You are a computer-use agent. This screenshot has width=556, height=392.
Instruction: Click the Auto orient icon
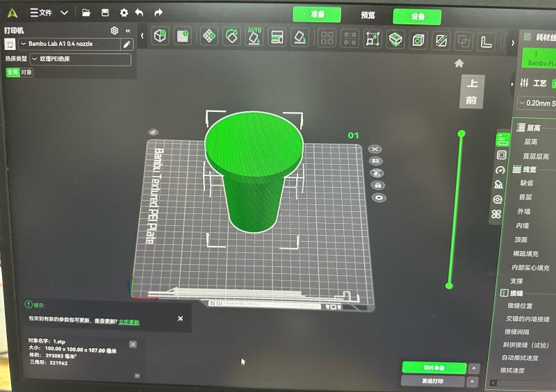point(254,35)
